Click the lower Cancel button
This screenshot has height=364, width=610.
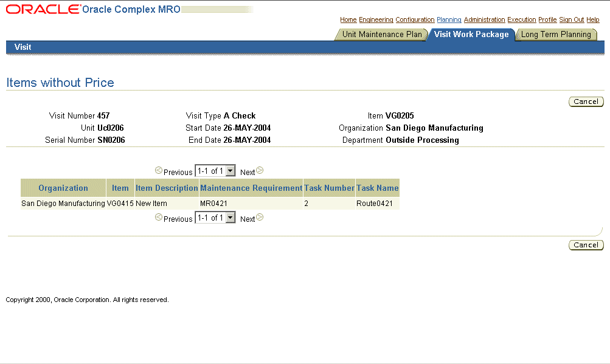coord(586,245)
